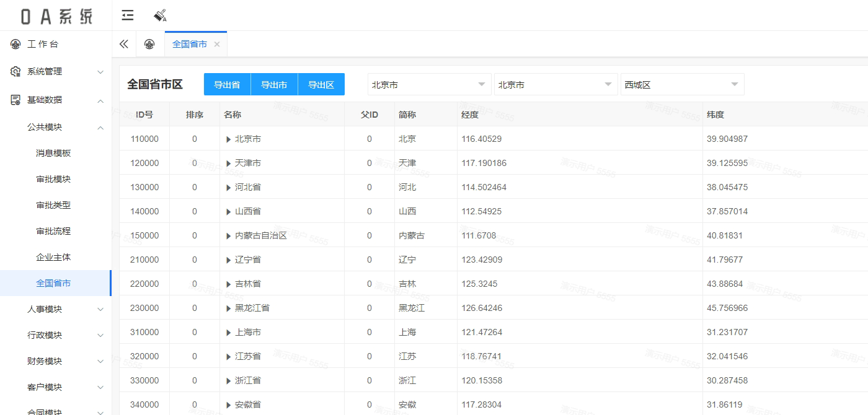868x415 pixels.
Task: Click the 导出市 button
Action: pyautogui.click(x=274, y=85)
